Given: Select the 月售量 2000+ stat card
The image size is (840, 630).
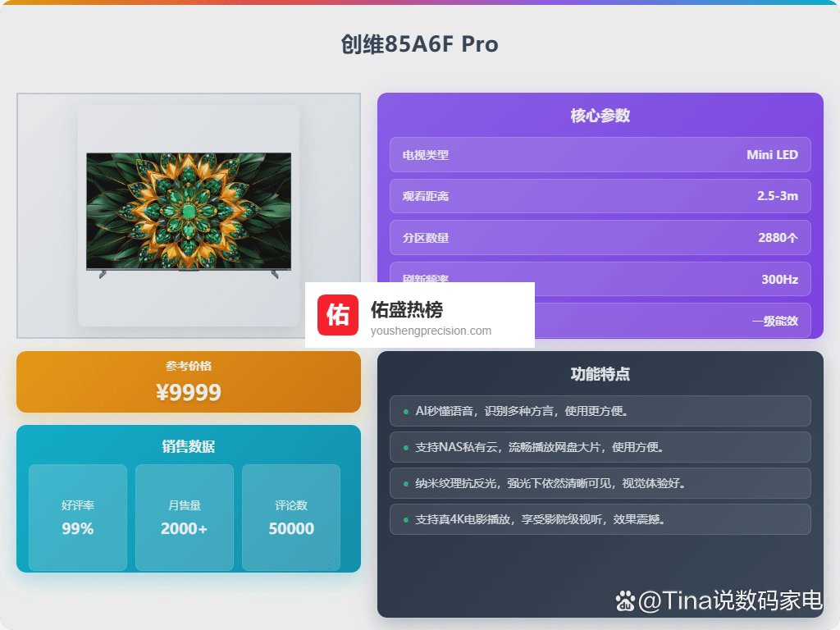Looking at the screenshot, I should point(185,518).
